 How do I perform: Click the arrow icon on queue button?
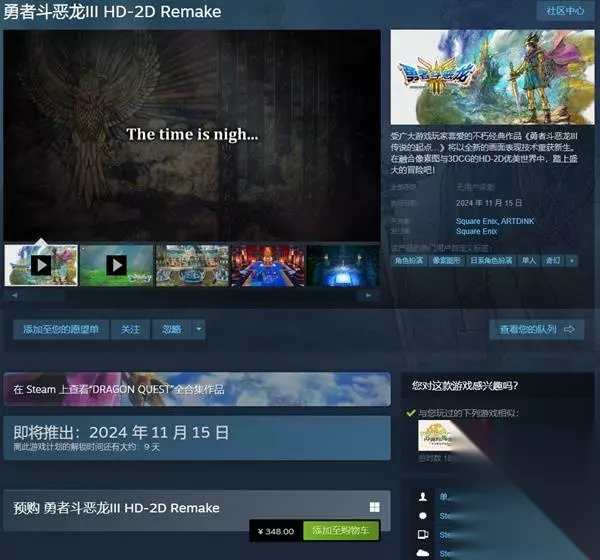tap(569, 329)
